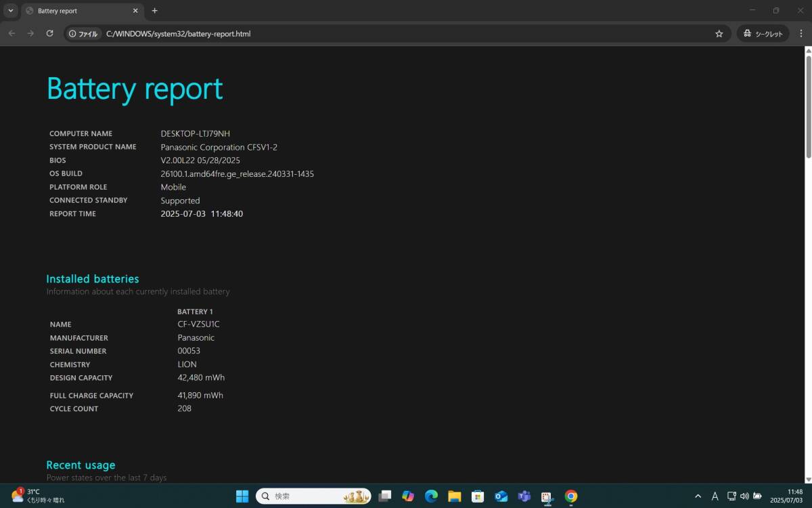Switch input method via the IME A indicator
Screen dimensions: 812x508
(715, 496)
